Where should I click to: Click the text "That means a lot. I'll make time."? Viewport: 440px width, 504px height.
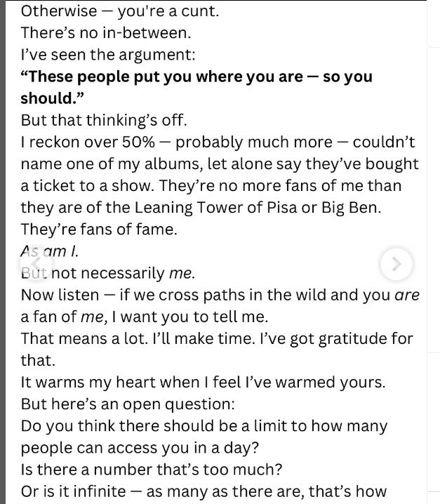[138, 339]
